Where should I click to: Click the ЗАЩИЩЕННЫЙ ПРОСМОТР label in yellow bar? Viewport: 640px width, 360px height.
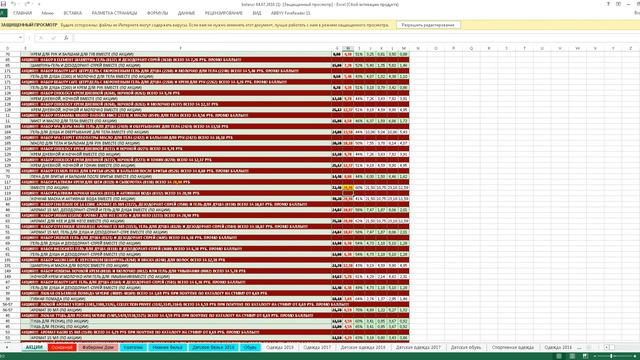click(x=29, y=25)
